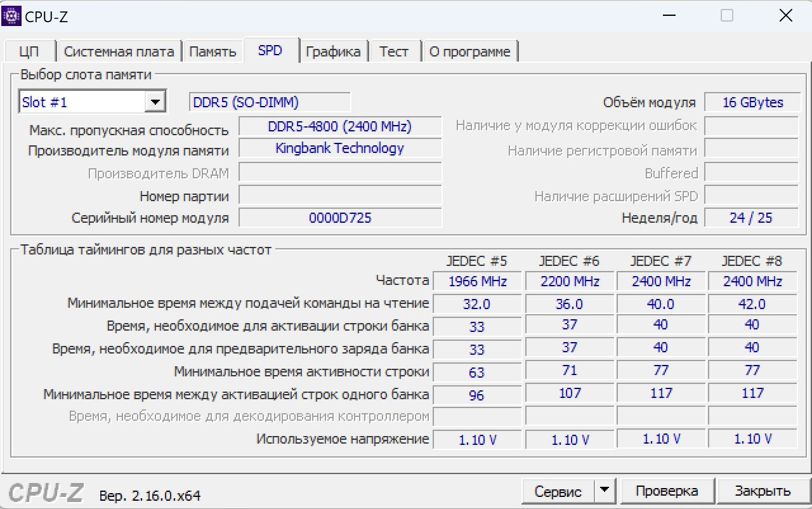Click the Сервис button
This screenshot has height=509, width=812.
558,491
